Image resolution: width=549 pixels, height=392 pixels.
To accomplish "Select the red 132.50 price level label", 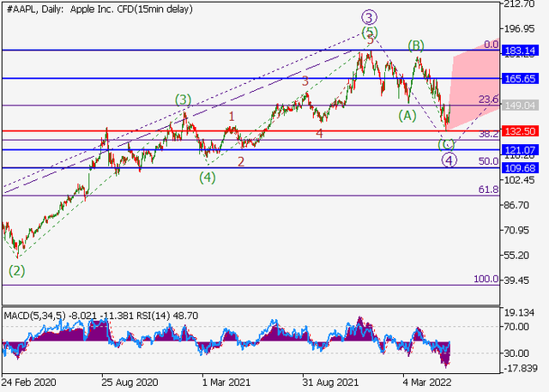I will pos(520,131).
